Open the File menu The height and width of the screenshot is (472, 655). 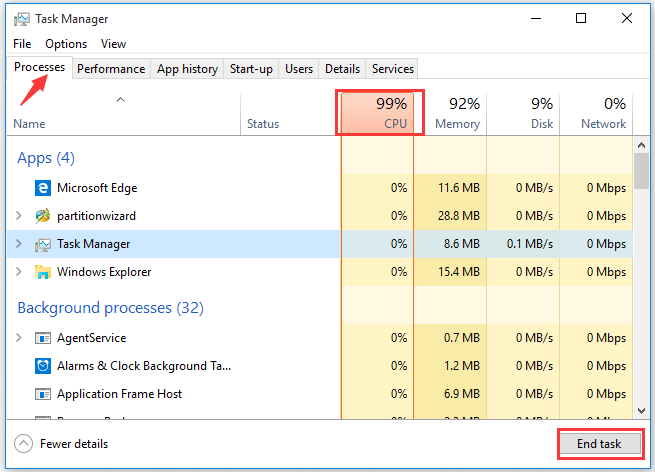coord(22,44)
